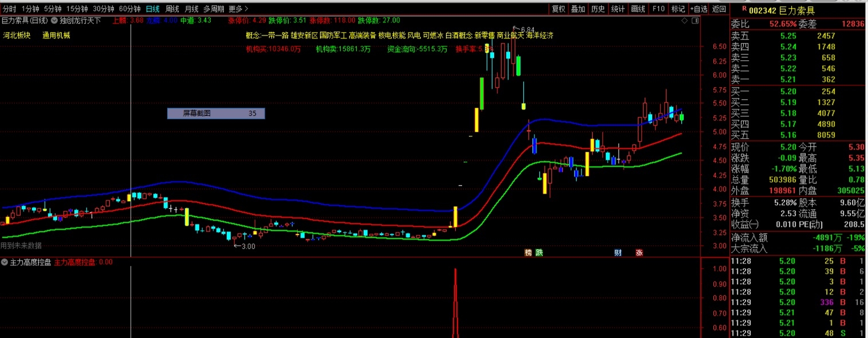This screenshot has width=868, height=338.
Task: Select the 15分钟 period
Action: tap(77, 9)
